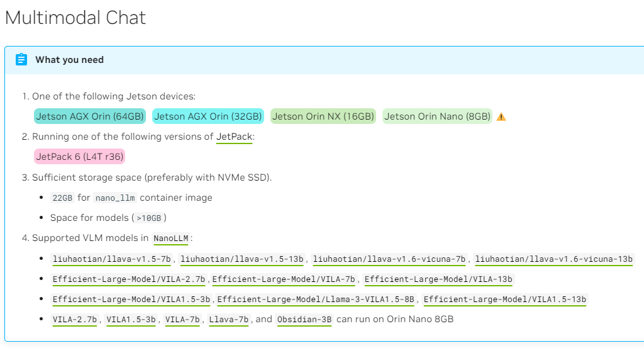Open Efficient-Large-Model/VILA1.5-13b link
Image resolution: width=644 pixels, height=348 pixels.
click(x=505, y=300)
